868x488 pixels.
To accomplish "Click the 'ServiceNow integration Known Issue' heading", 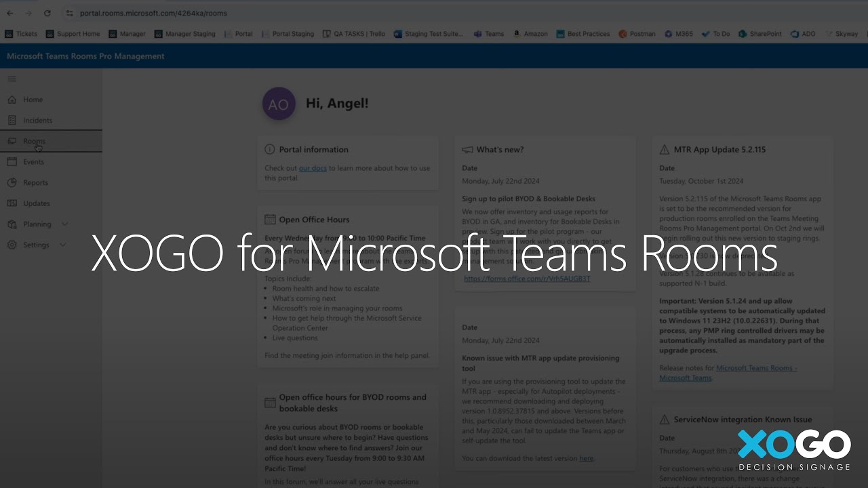I will tap(743, 420).
